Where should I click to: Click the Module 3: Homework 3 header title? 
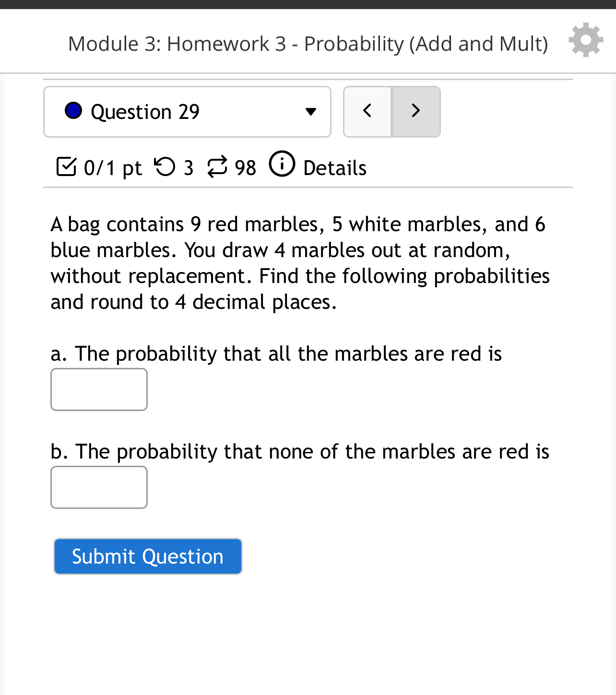click(x=308, y=44)
